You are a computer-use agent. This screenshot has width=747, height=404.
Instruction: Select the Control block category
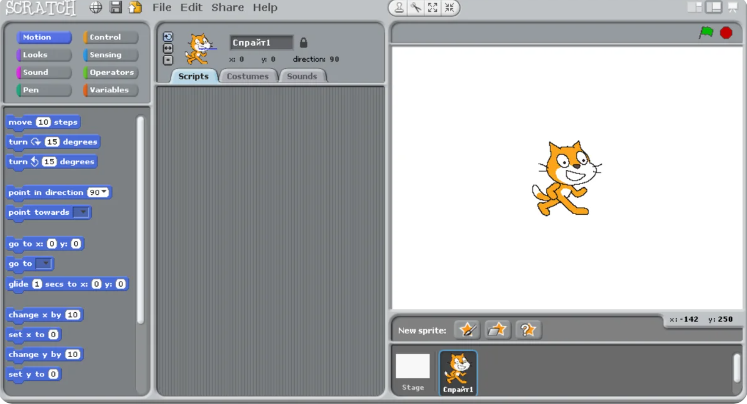[111, 37]
